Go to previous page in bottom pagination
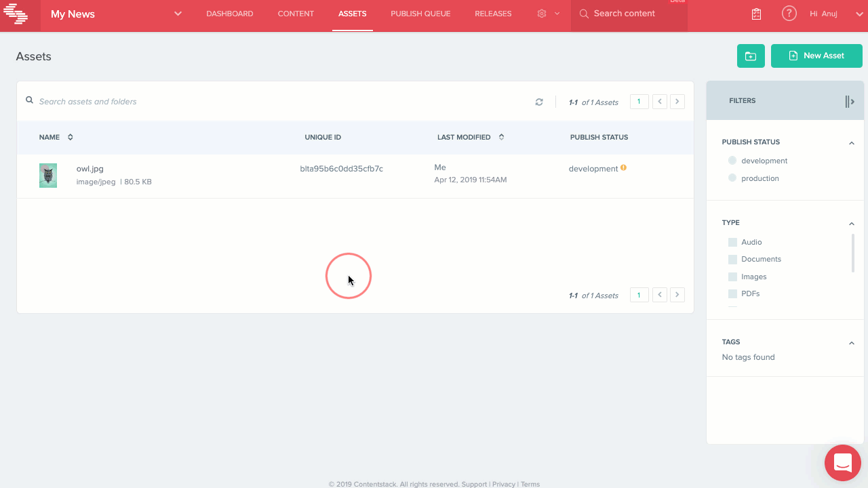Viewport: 868px width, 488px height. 660,295
